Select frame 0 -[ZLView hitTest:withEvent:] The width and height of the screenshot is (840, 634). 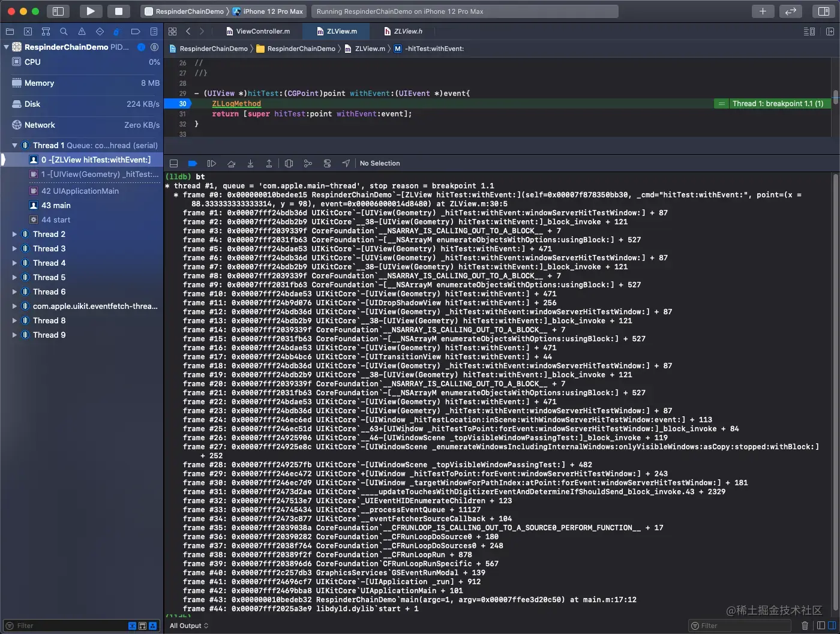[82, 160]
